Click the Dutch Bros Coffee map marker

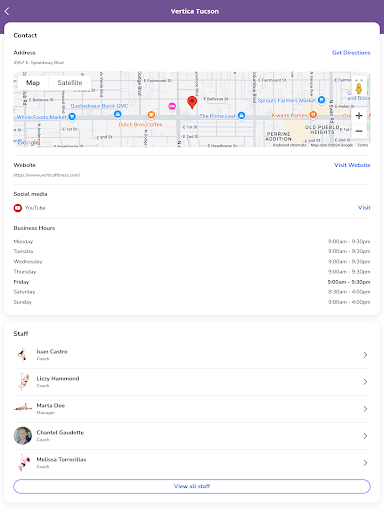pos(151,115)
